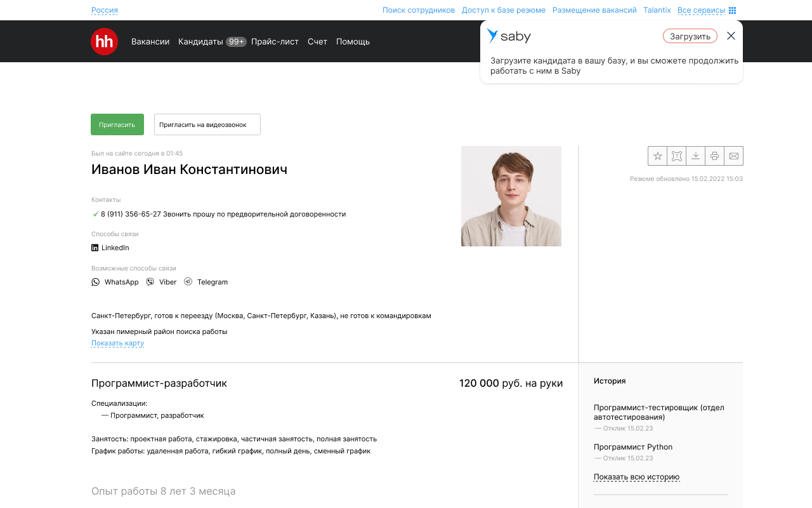Image resolution: width=812 pixels, height=508 pixels.
Task: Click Пригласить на видеозвонок button
Action: [x=207, y=124]
